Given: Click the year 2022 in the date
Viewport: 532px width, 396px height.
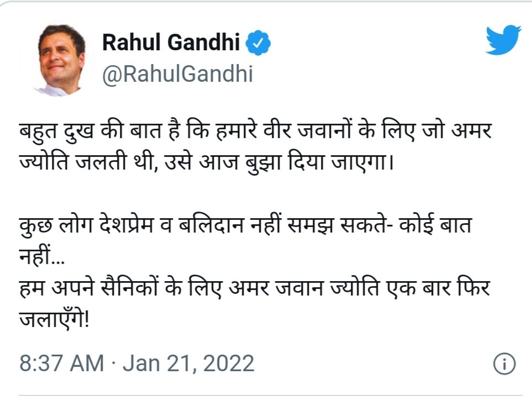Looking at the screenshot, I should tap(229, 363).
